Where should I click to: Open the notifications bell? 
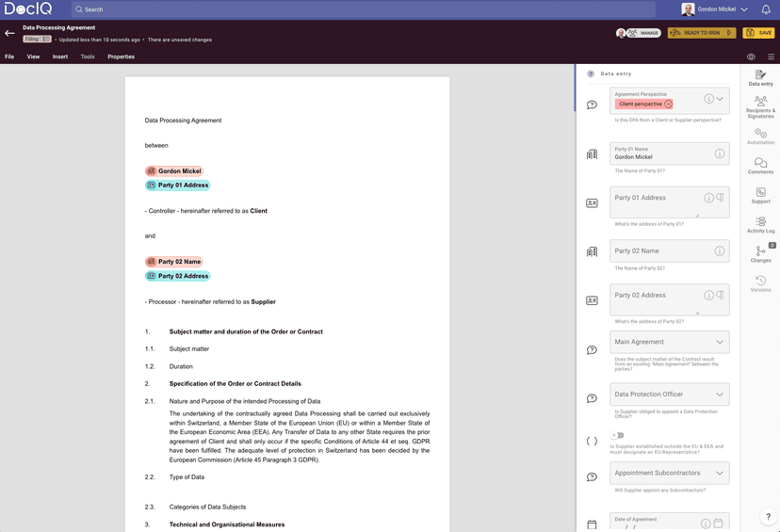pyautogui.click(x=766, y=9)
